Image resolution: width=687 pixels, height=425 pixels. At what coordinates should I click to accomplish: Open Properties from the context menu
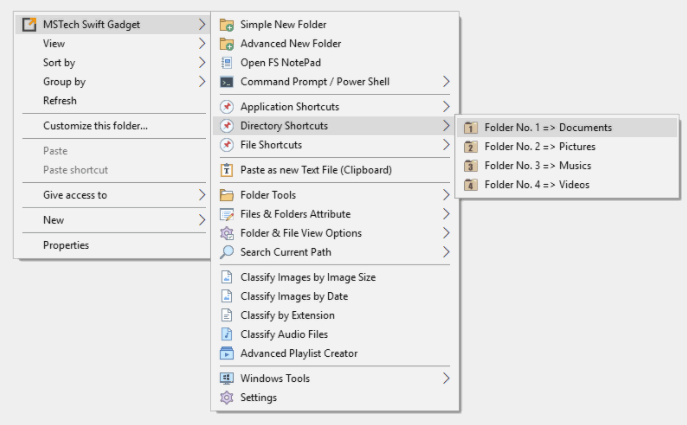tap(66, 245)
